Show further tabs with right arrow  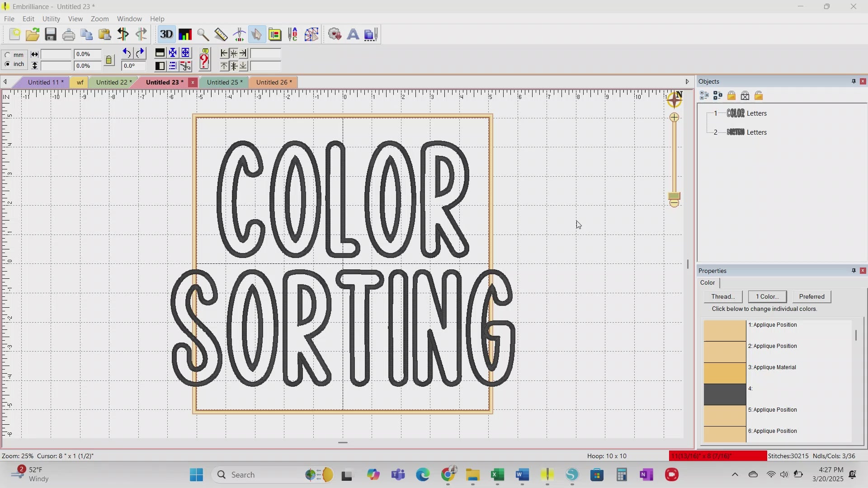687,82
